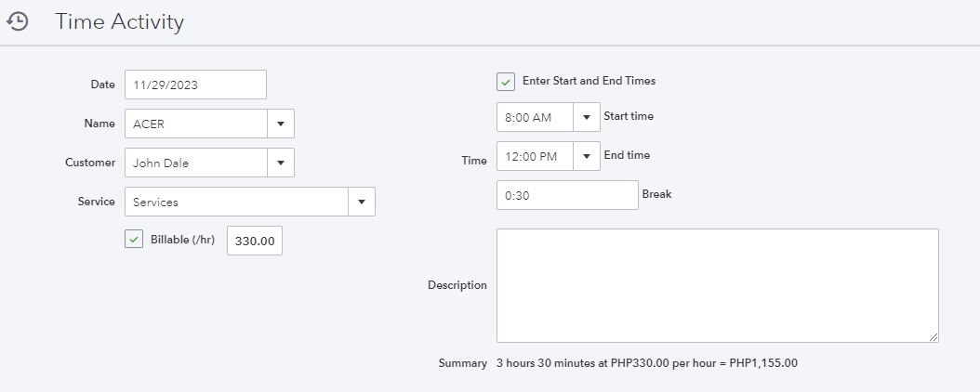This screenshot has width=980, height=392.
Task: Click the Description box resize handle
Action: [933, 336]
